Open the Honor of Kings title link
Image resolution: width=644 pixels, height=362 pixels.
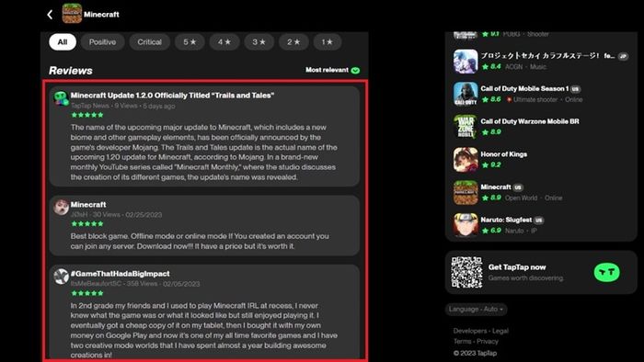pos(504,154)
